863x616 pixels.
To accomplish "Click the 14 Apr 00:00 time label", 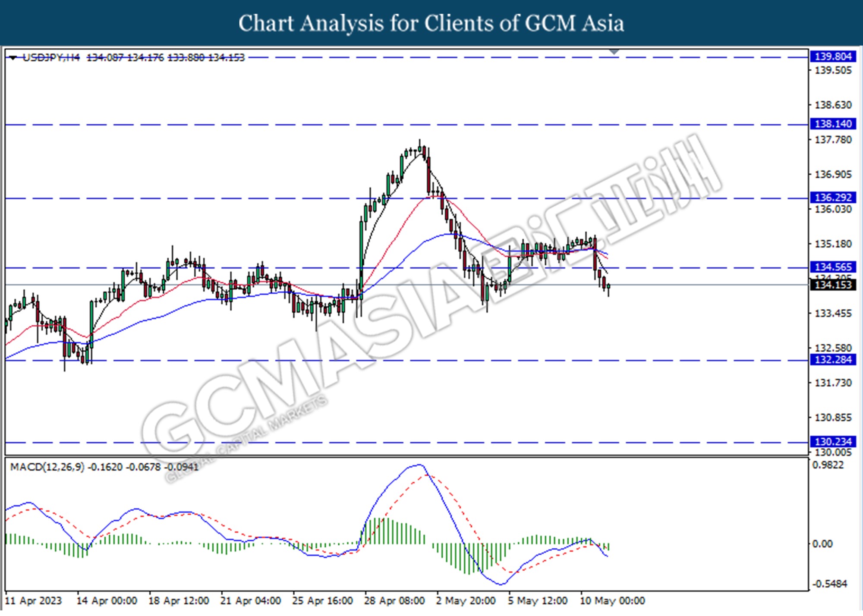I will click(107, 601).
